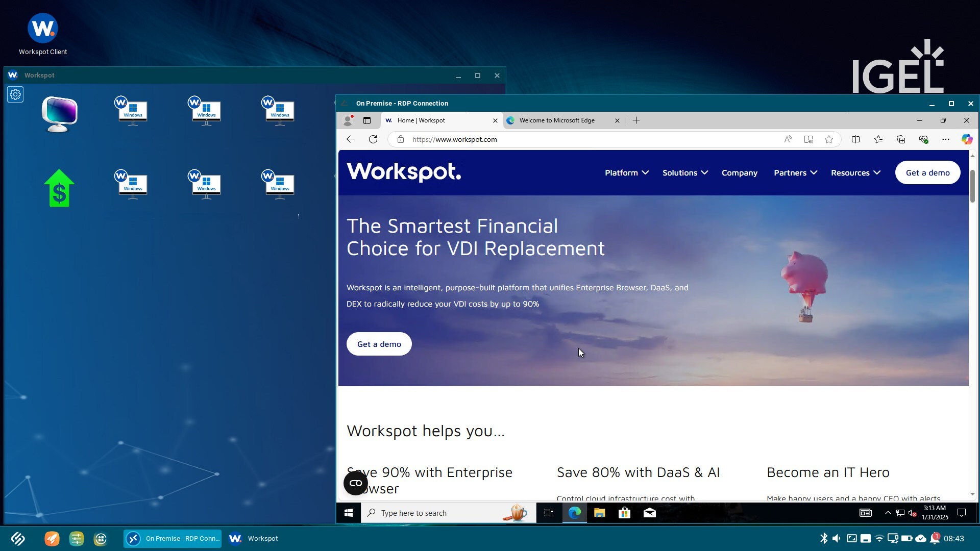980x551 pixels.
Task: Open the Edge browser essentials icon
Action: (x=924, y=139)
